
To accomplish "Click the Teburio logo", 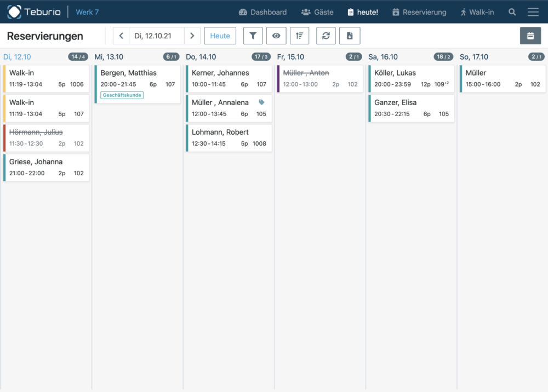I will tap(34, 12).
